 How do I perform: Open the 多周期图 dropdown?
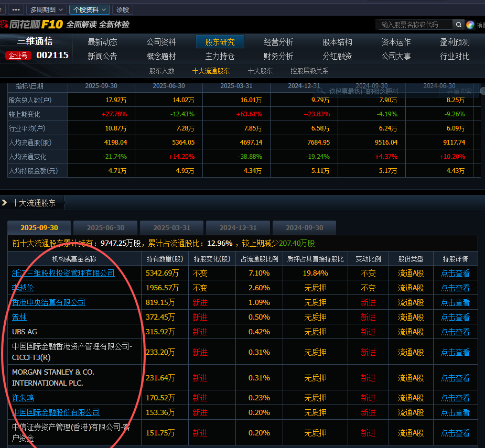pos(46,9)
